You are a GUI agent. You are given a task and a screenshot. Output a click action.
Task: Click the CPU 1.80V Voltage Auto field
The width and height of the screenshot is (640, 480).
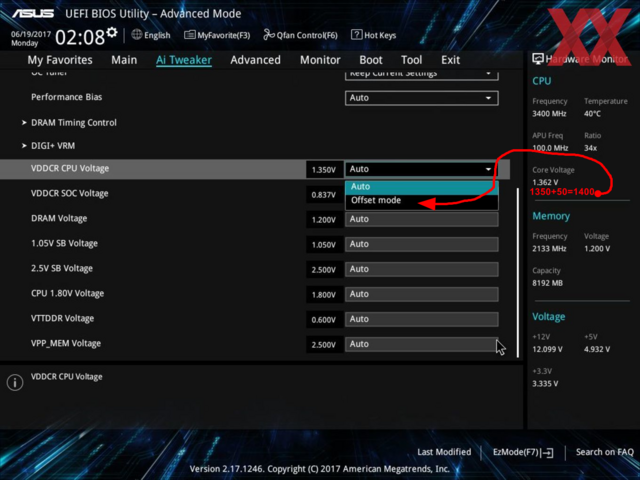point(422,294)
